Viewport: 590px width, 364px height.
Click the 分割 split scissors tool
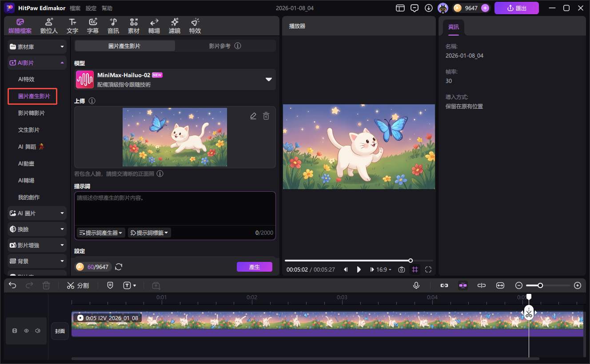78,285
